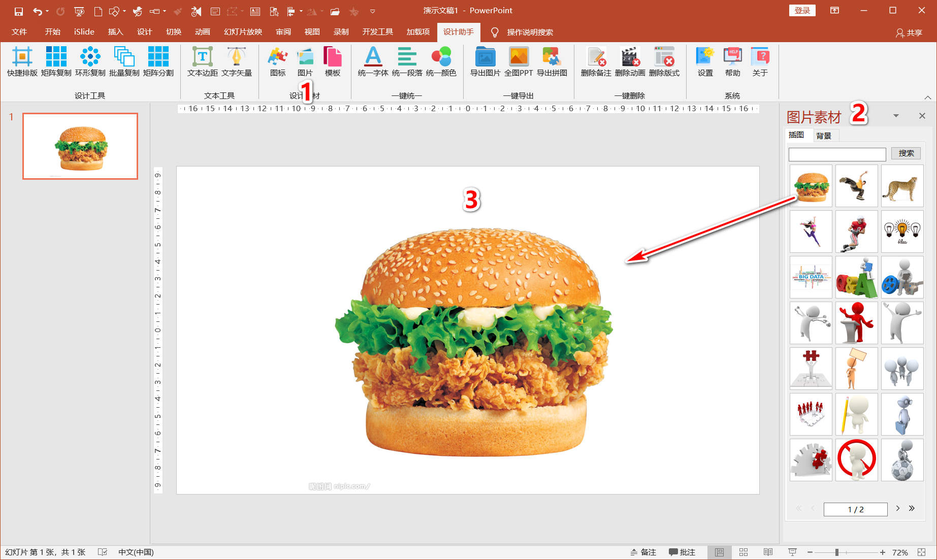937x560 pixels.
Task: Toggle the 批注 comments pane
Action: coord(682,552)
